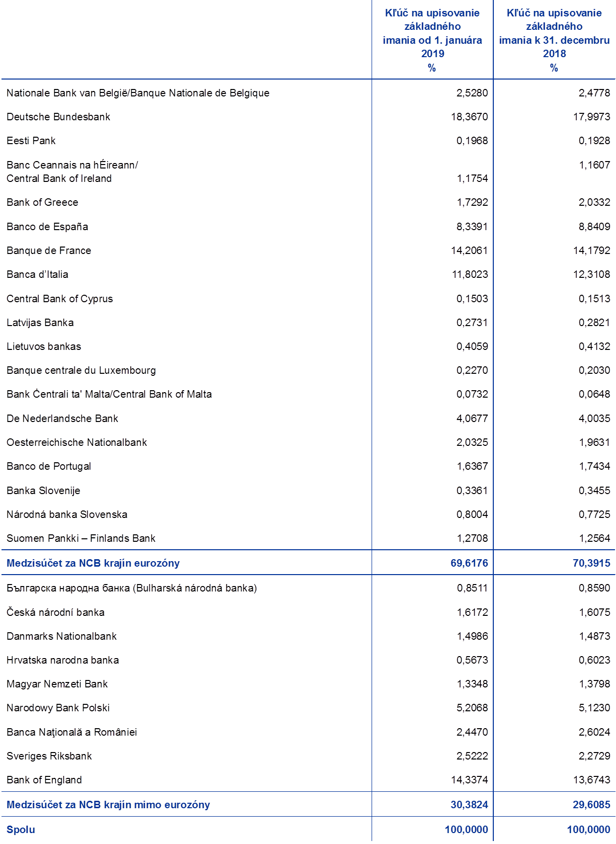
Task: Click the Bank of Greece row label
Action: pyautogui.click(x=42, y=202)
